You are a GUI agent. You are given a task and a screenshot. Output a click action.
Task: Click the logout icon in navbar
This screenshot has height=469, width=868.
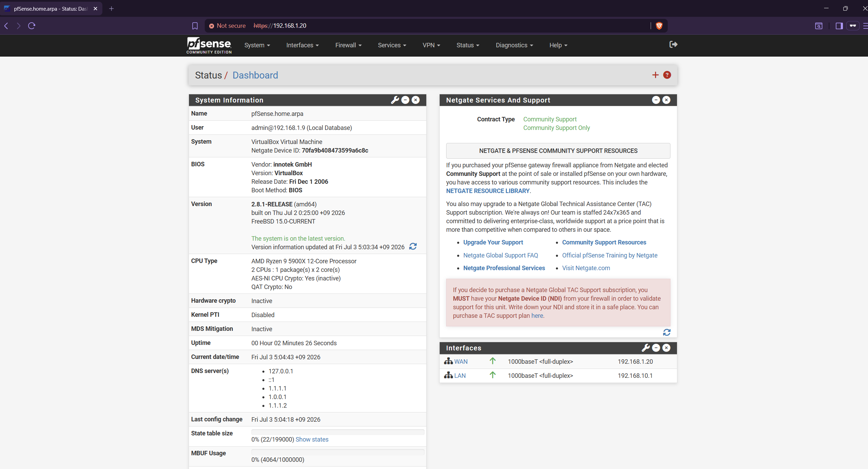673,45
